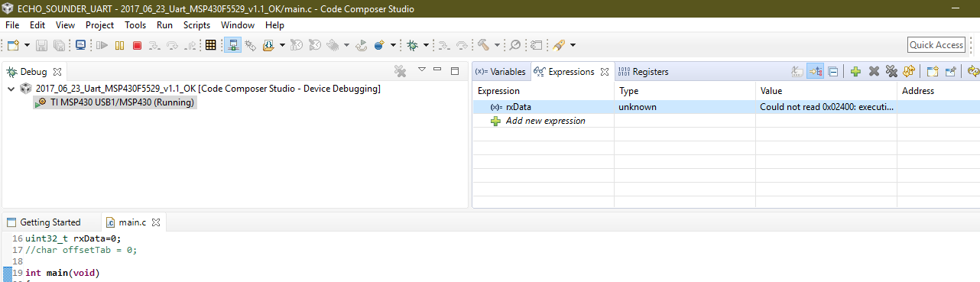Viewport: 980px width, 282px height.
Task: Click the Step Return icon
Action: [x=191, y=45]
